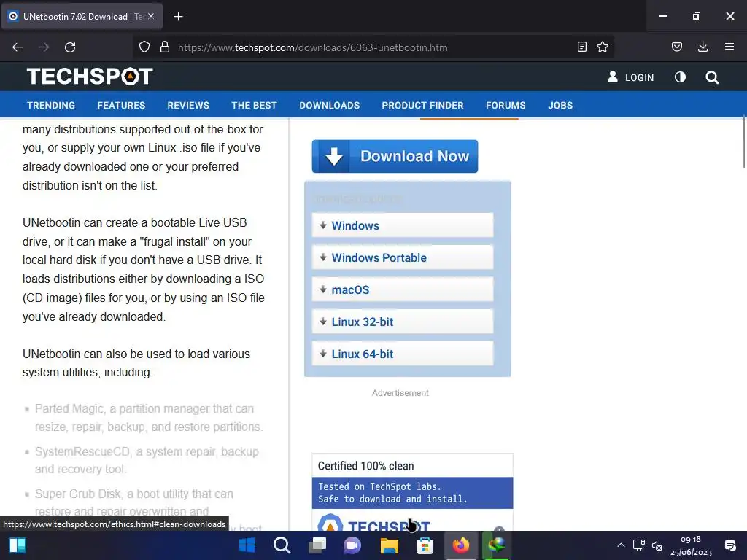Screen dimensions: 747x560
Task: Open TechSpot site search magnifier
Action: click(712, 77)
